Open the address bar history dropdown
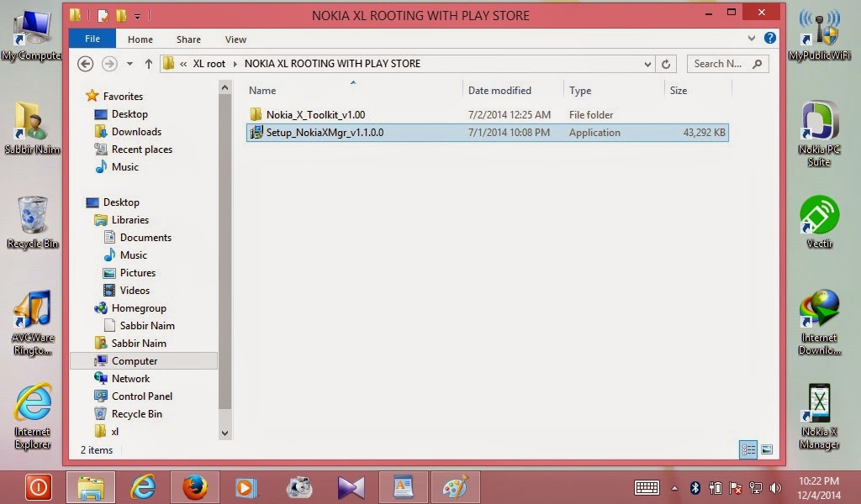This screenshot has height=504, width=861. (x=647, y=64)
